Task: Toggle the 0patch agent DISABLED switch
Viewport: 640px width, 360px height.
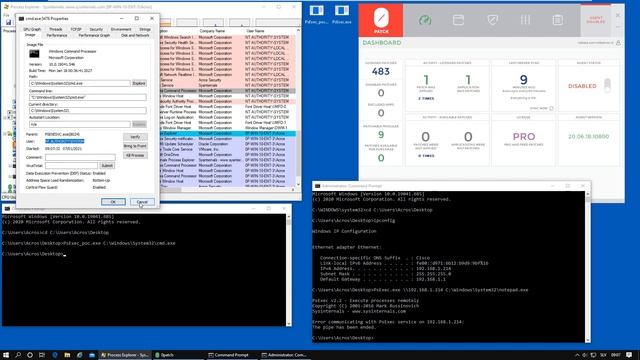Action: pos(607,85)
